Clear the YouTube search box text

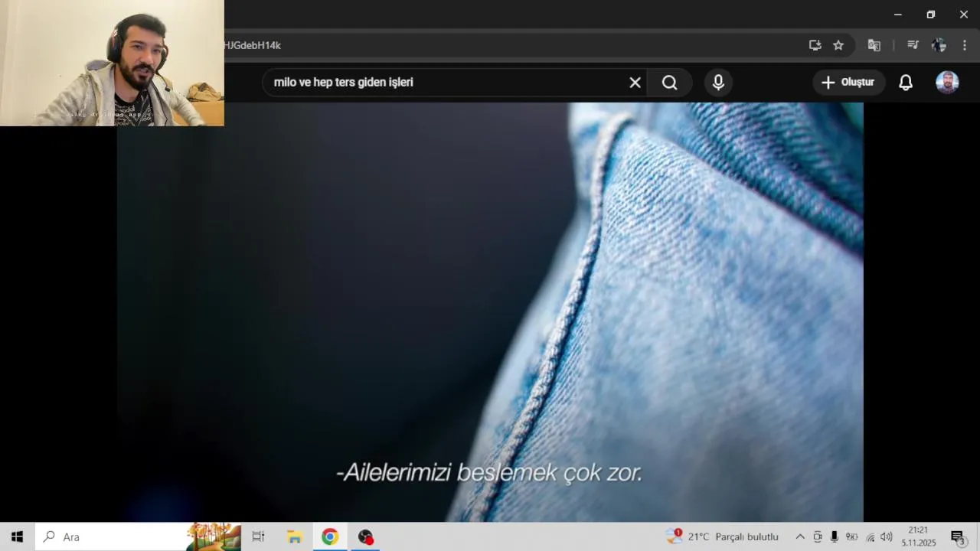pyautogui.click(x=635, y=83)
